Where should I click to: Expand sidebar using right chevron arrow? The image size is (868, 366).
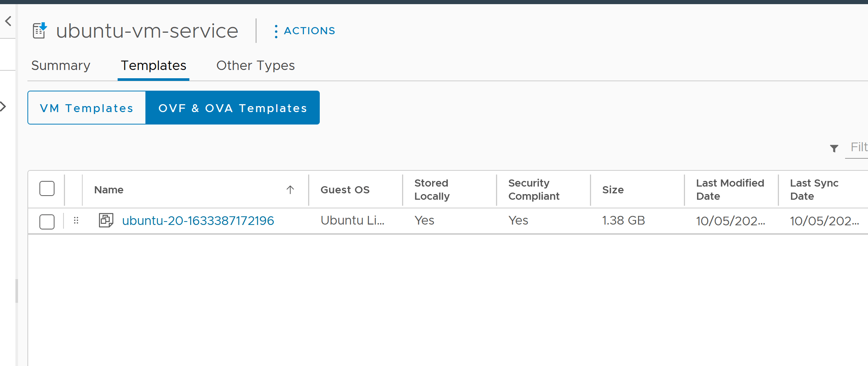(3, 106)
